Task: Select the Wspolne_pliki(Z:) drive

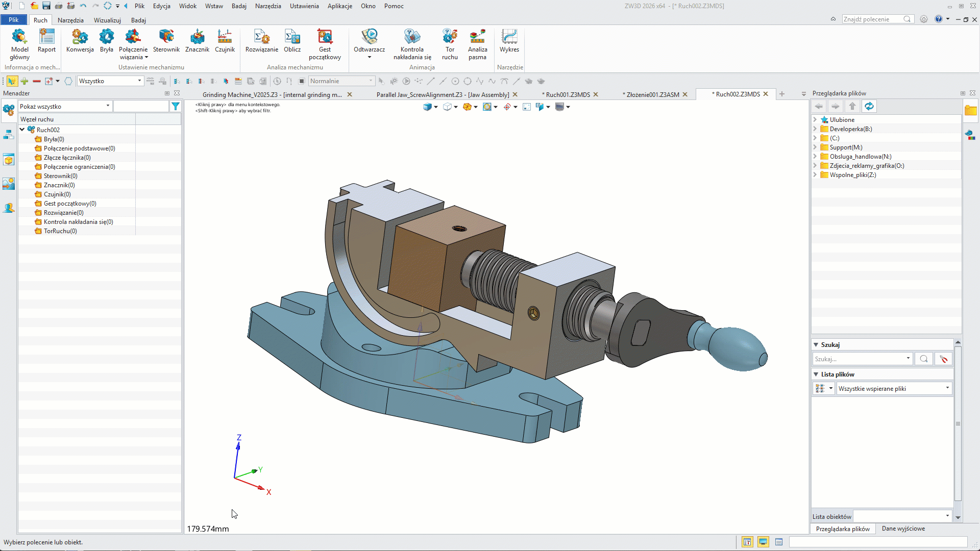Action: pyautogui.click(x=852, y=174)
